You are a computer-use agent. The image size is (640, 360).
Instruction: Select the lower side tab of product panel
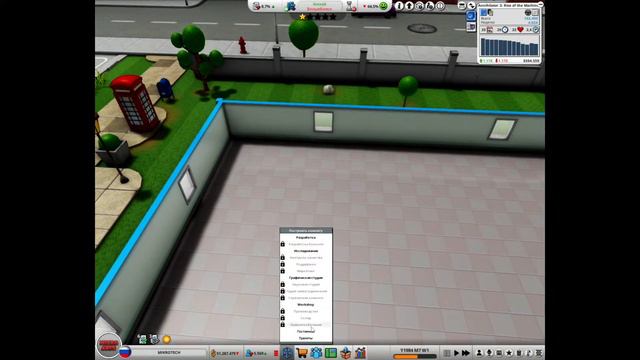(471, 27)
